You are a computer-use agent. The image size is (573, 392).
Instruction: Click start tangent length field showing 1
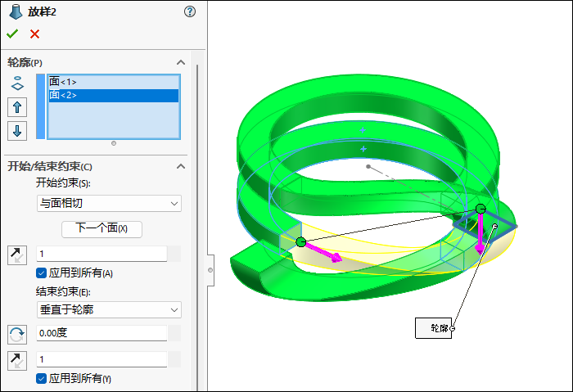click(x=102, y=254)
